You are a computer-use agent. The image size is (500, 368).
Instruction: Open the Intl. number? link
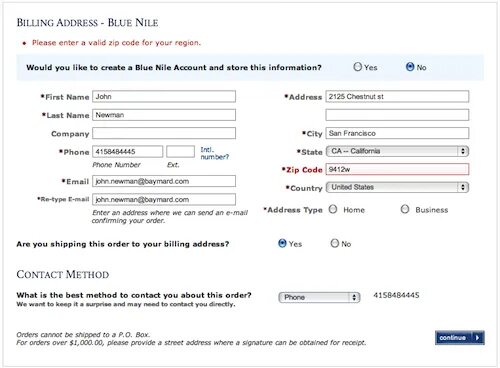point(214,153)
